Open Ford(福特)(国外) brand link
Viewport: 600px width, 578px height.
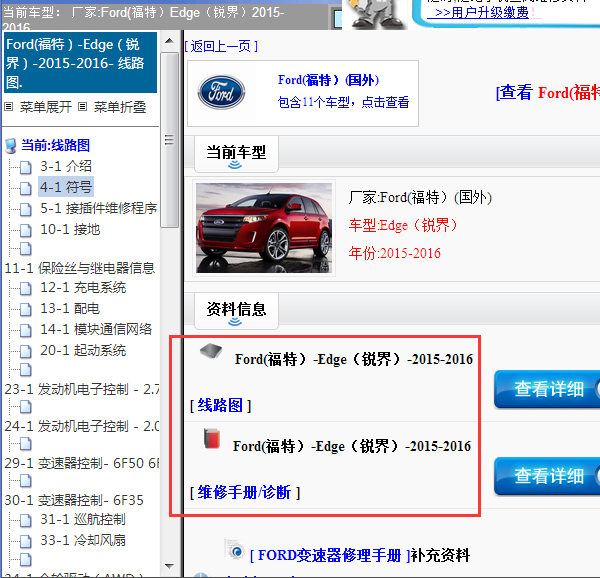click(x=328, y=80)
